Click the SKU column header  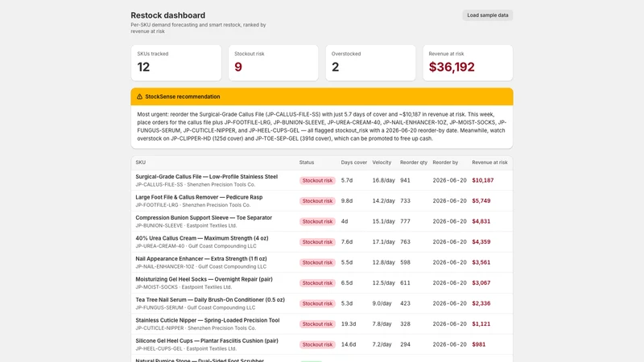point(140,162)
